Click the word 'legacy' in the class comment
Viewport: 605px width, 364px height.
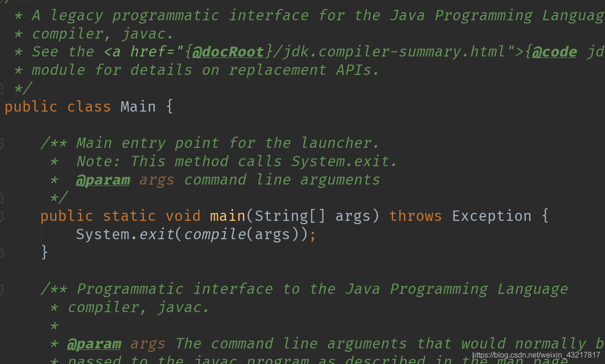76,16
